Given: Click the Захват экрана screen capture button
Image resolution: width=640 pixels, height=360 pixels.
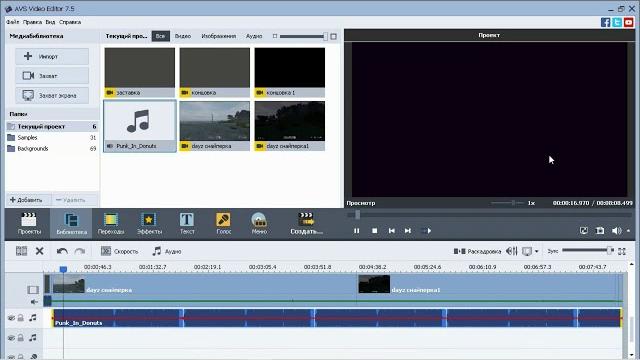Looking at the screenshot, I should [52, 95].
